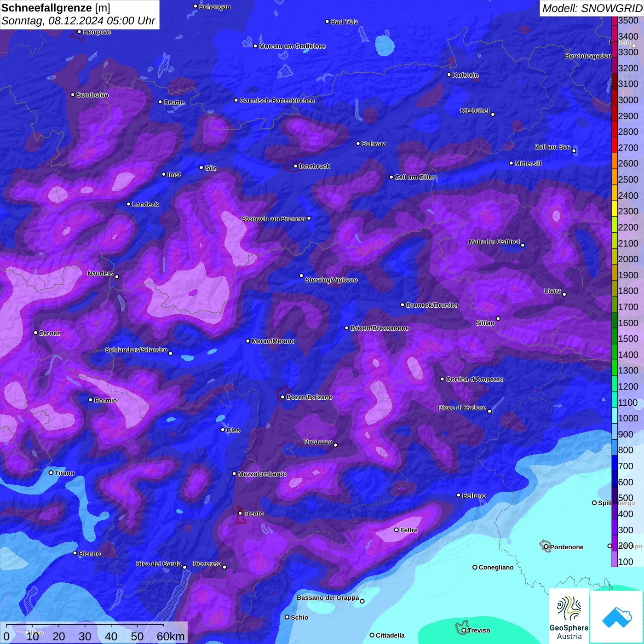Click the Cles label
This screenshot has width=644, height=644.
coord(233,430)
